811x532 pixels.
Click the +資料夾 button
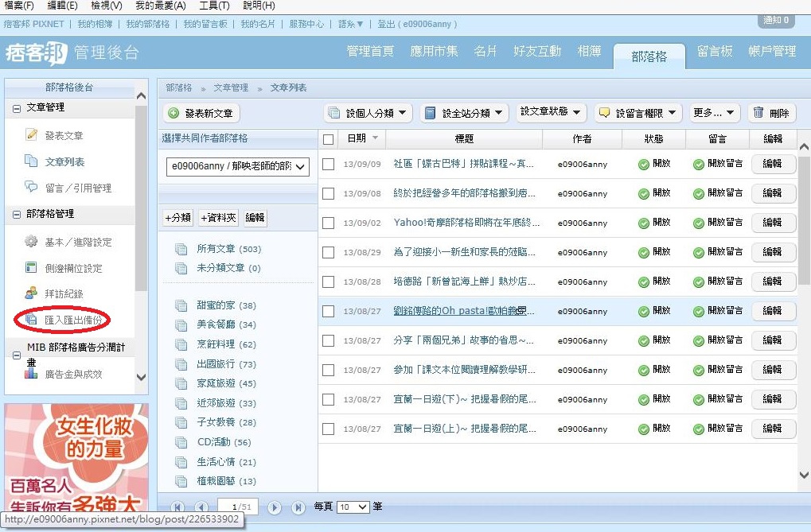(x=218, y=218)
